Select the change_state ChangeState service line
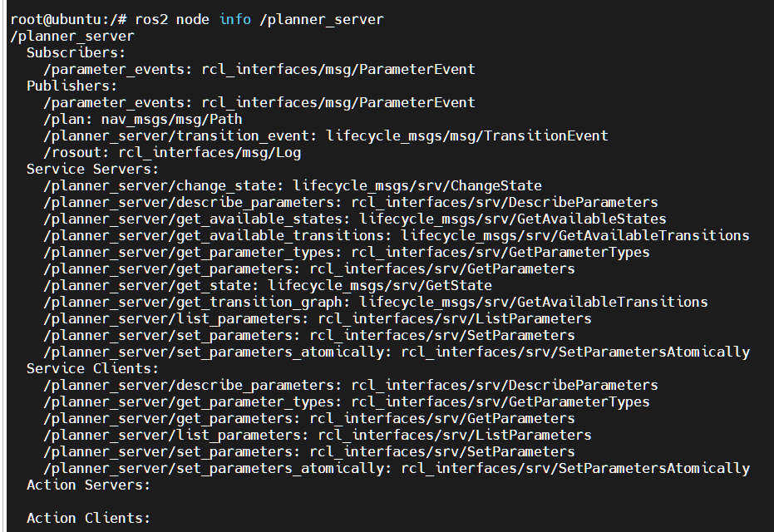This screenshot has height=532, width=774. click(293, 186)
